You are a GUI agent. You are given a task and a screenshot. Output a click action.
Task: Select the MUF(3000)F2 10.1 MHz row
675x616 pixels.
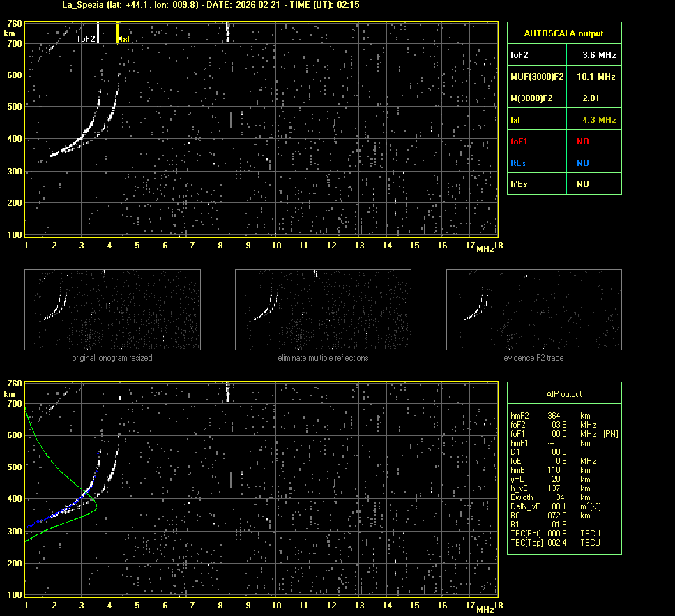563,76
